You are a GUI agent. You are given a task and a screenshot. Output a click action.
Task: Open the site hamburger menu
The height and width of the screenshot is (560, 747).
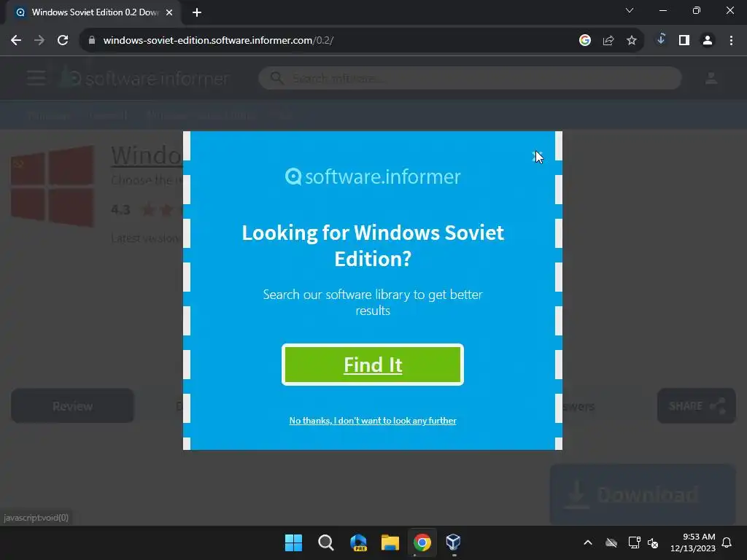[x=36, y=77]
